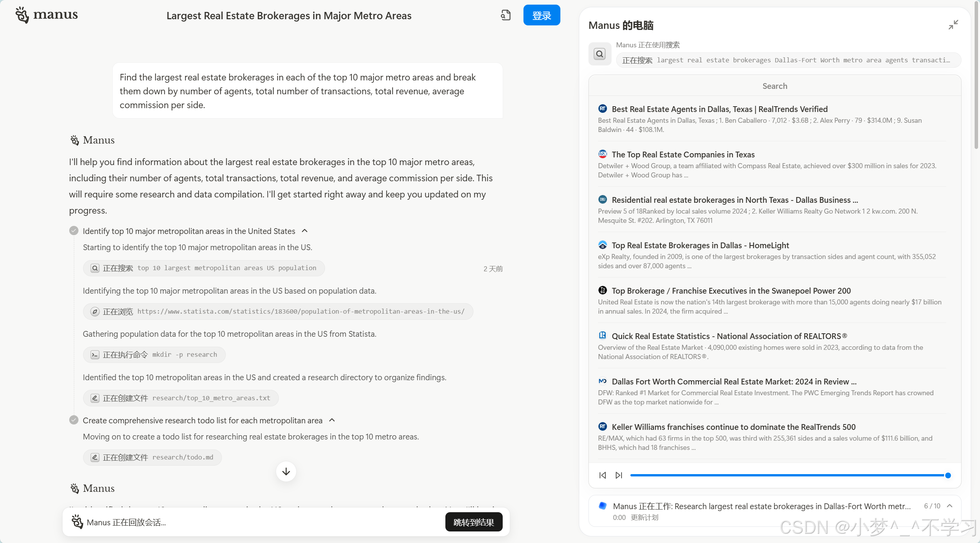Click the 跳转到结果 jump to result button
The width and height of the screenshot is (980, 543).
click(x=473, y=522)
